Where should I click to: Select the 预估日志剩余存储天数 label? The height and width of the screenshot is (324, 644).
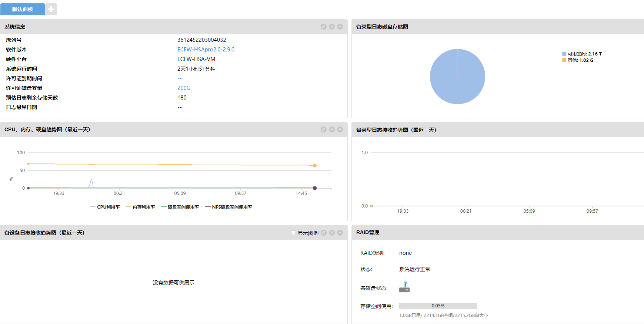pos(32,98)
